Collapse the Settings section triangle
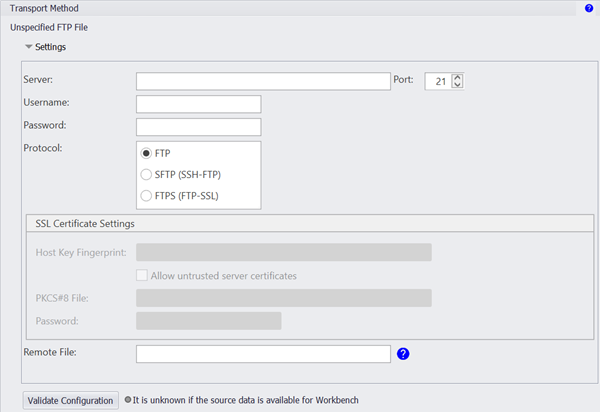This screenshot has width=600, height=412. click(28, 47)
